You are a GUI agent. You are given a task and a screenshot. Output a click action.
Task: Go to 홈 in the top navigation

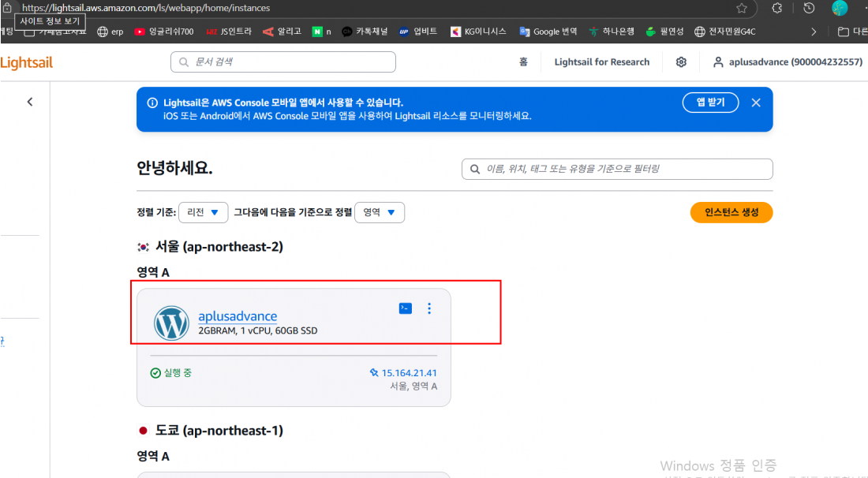click(523, 62)
